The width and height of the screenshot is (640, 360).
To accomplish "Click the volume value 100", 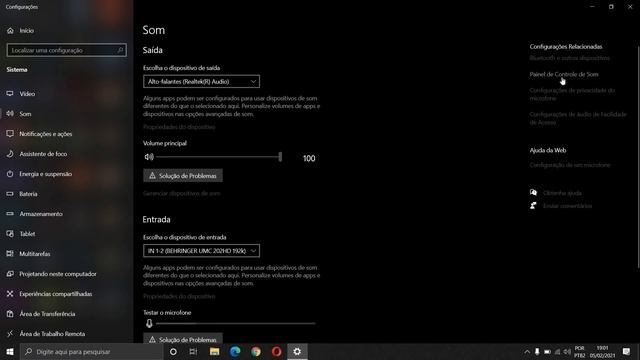I will [x=309, y=158].
